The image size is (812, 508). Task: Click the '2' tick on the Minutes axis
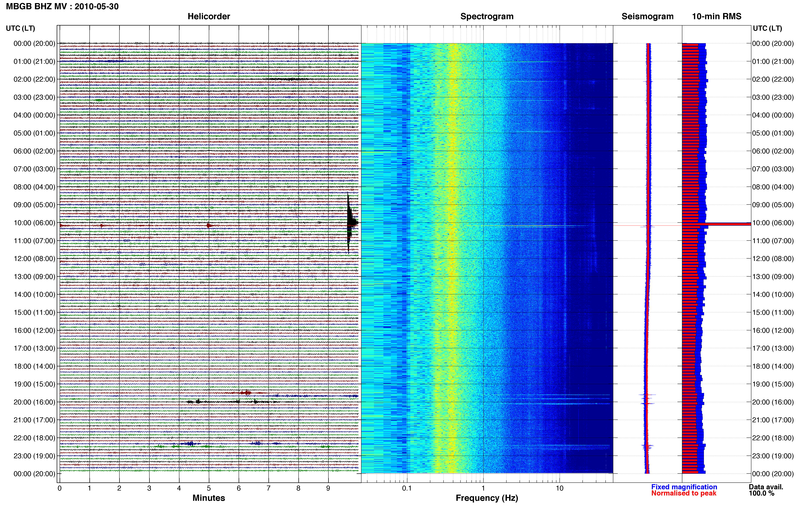[119, 488]
